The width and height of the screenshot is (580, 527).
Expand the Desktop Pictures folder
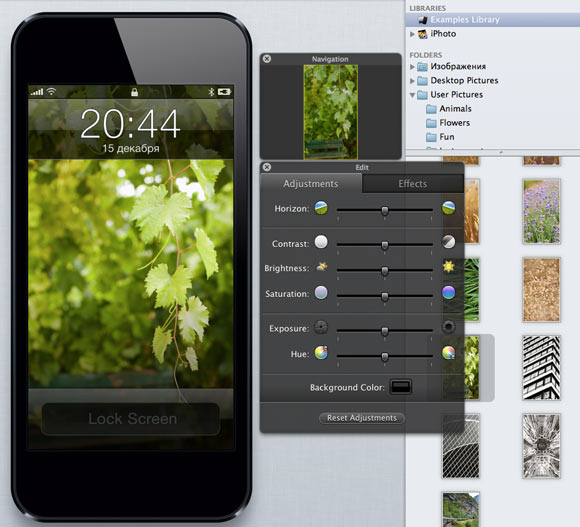[412, 81]
